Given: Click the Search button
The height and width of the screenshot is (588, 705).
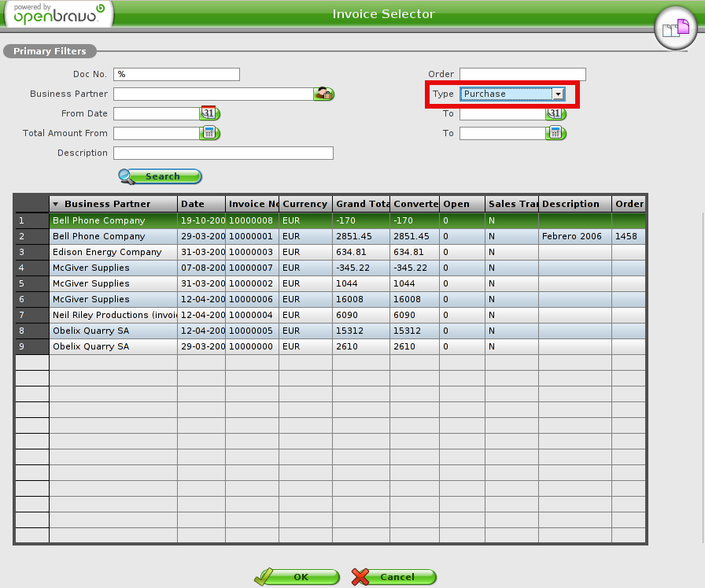Looking at the screenshot, I should pos(161,176).
